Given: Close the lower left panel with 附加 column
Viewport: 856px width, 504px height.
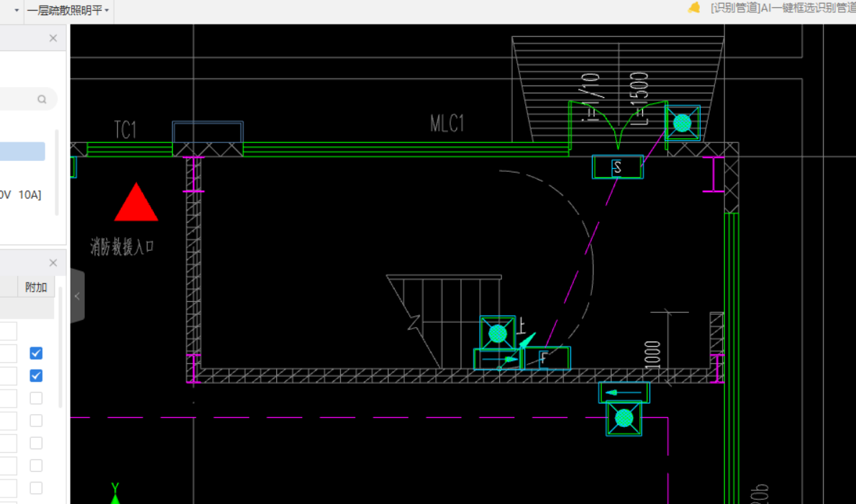Looking at the screenshot, I should coord(53,263).
